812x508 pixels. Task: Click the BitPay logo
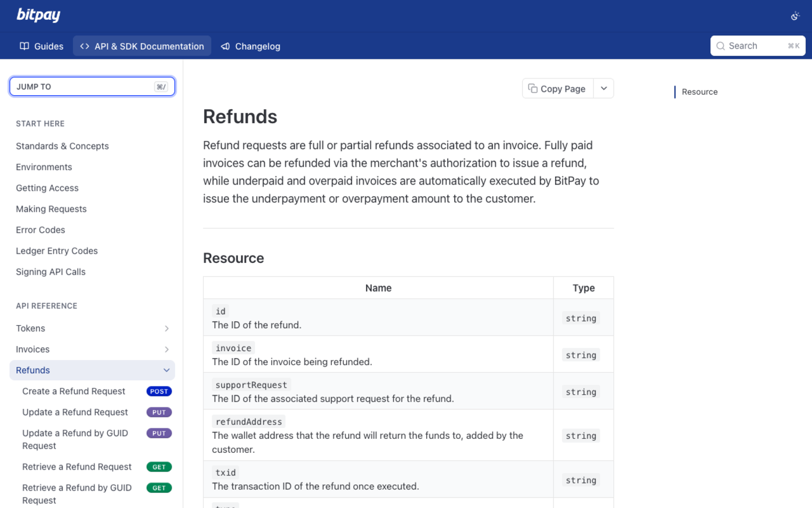[x=38, y=15]
